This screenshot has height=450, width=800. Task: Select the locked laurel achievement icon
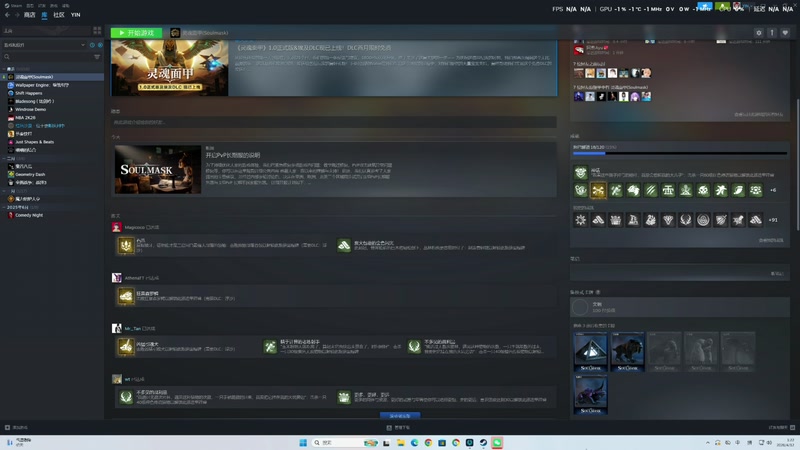click(686, 220)
